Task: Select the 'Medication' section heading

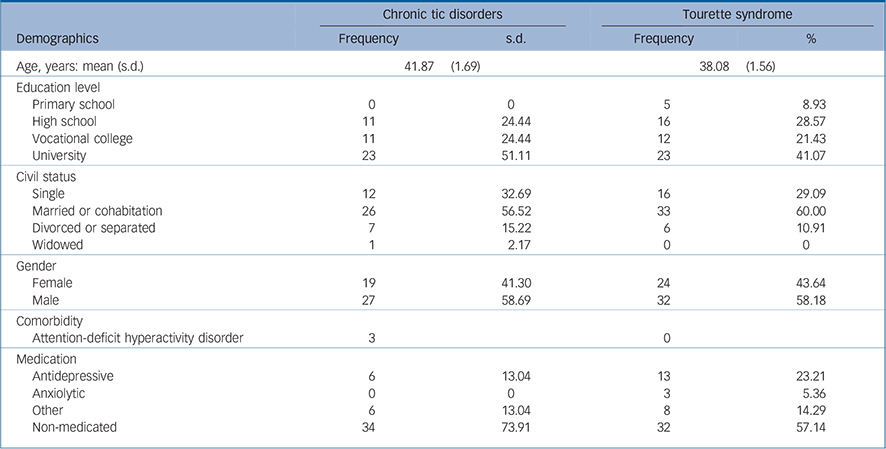Action: click(x=46, y=359)
